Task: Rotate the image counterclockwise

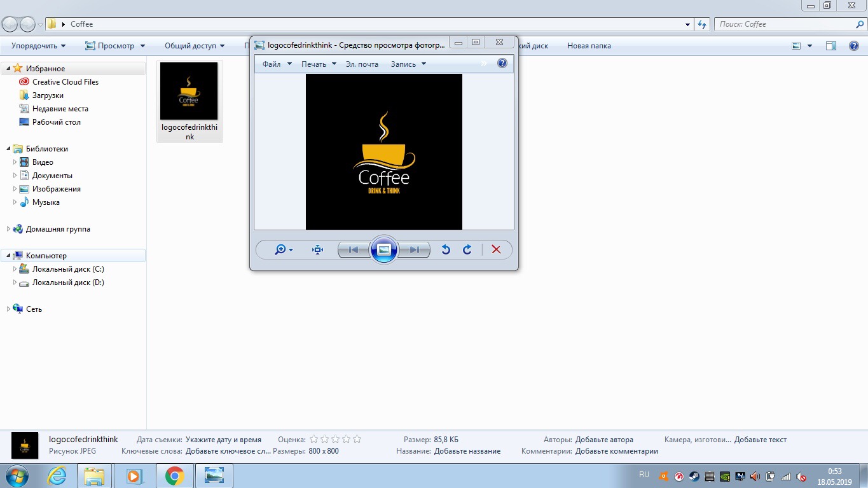Action: click(446, 250)
